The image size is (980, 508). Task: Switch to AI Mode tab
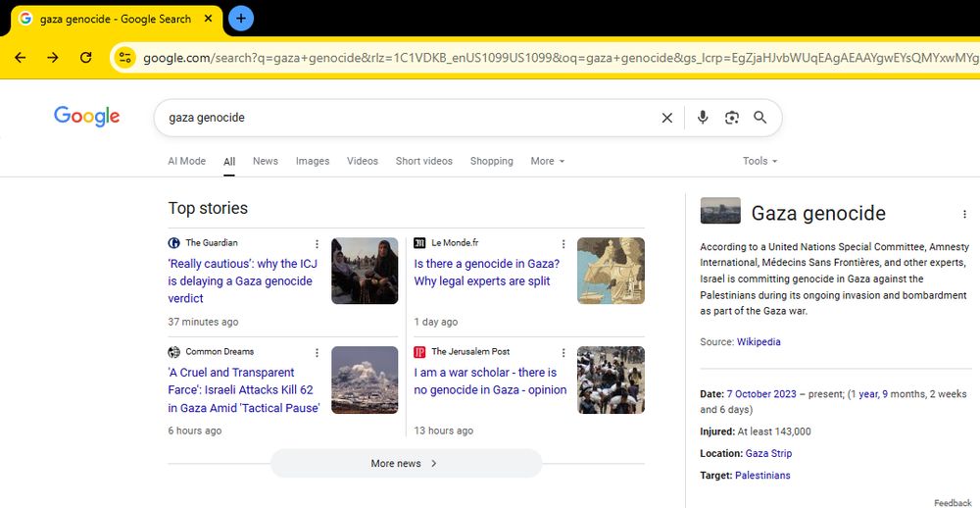point(187,161)
